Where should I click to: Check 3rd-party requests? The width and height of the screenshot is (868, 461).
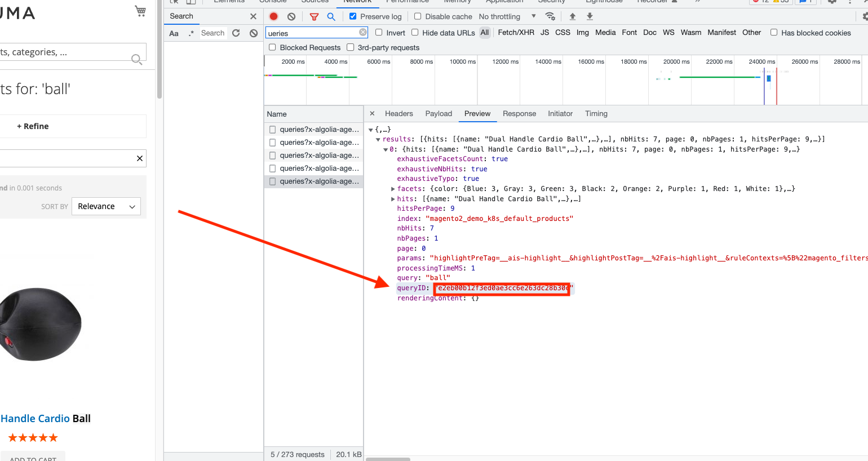click(x=350, y=47)
